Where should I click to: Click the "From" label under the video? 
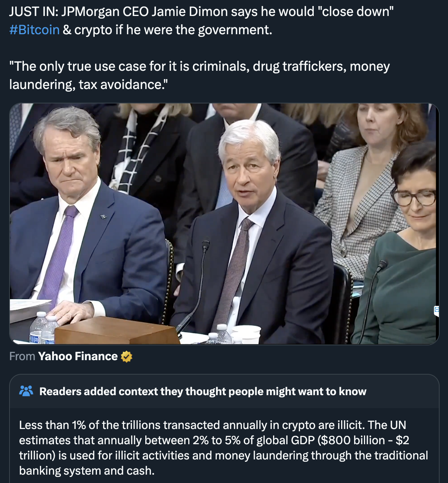pos(22,356)
